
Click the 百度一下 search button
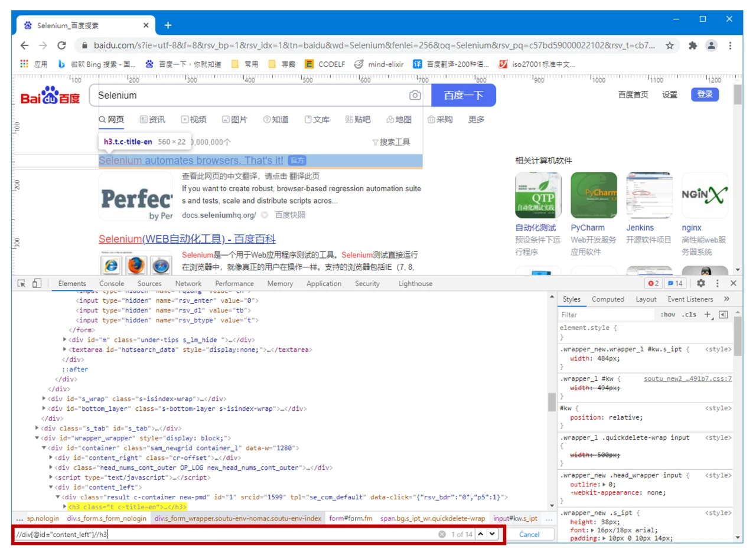pyautogui.click(x=464, y=95)
